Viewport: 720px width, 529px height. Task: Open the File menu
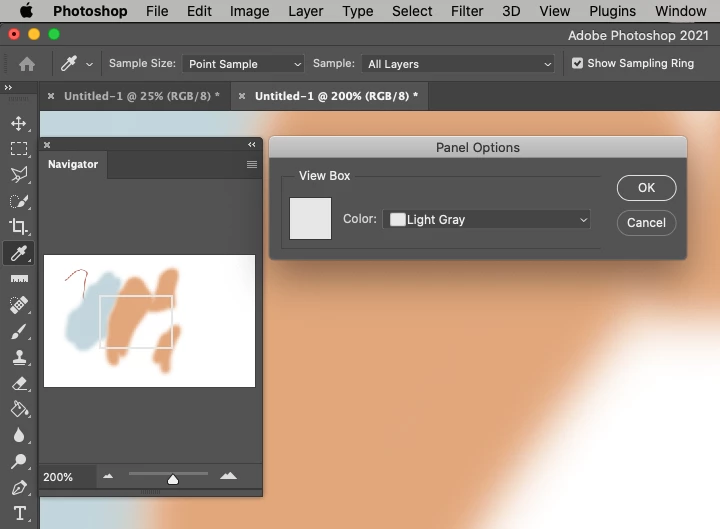[x=157, y=11]
